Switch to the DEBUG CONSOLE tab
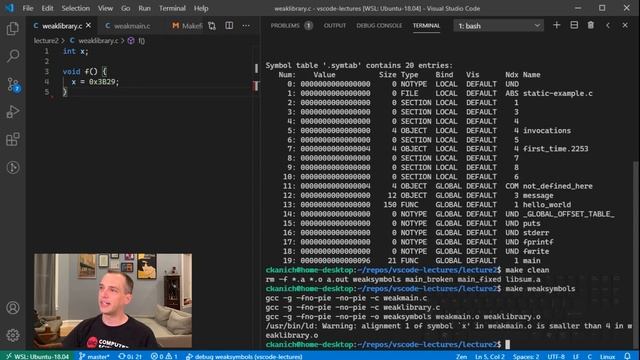Image resolution: width=640 pixels, height=360 pixels. 379,25
